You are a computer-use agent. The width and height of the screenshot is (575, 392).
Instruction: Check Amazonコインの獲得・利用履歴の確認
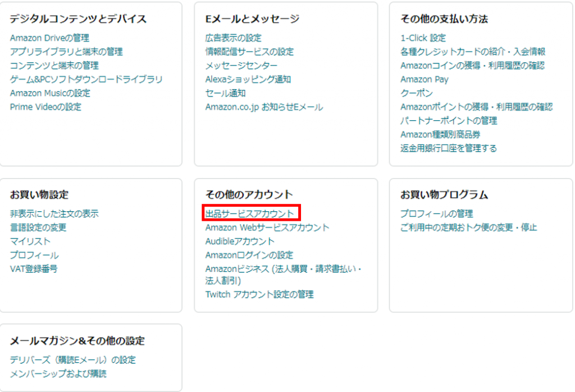pyautogui.click(x=472, y=66)
